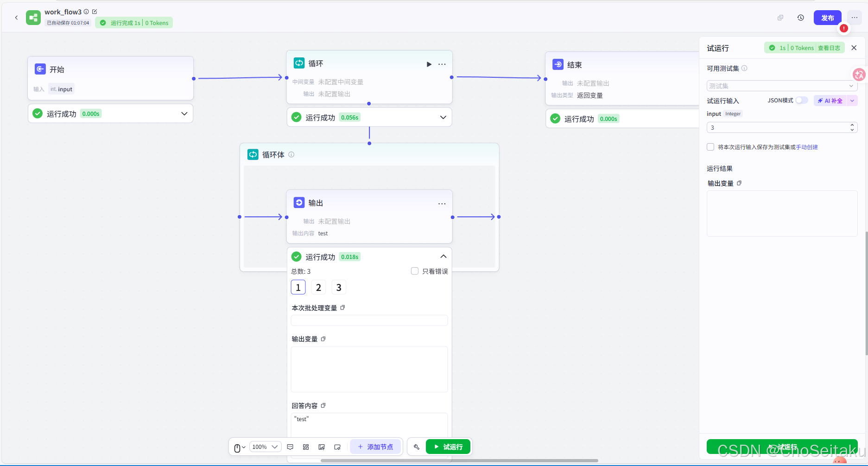
Task: Click the 回答内容 "test" text box
Action: click(369, 425)
